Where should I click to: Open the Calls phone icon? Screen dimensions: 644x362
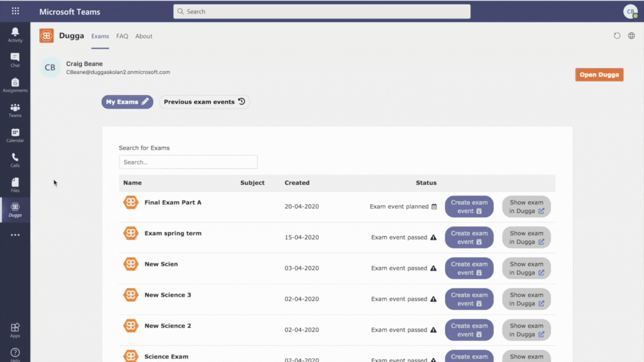pos(15,160)
